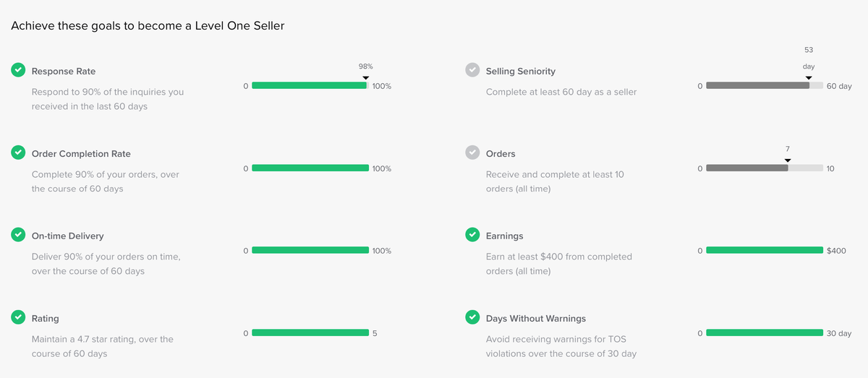Image resolution: width=868 pixels, height=378 pixels.
Task: Click the Selling Seniority progress bar
Action: pos(764,85)
